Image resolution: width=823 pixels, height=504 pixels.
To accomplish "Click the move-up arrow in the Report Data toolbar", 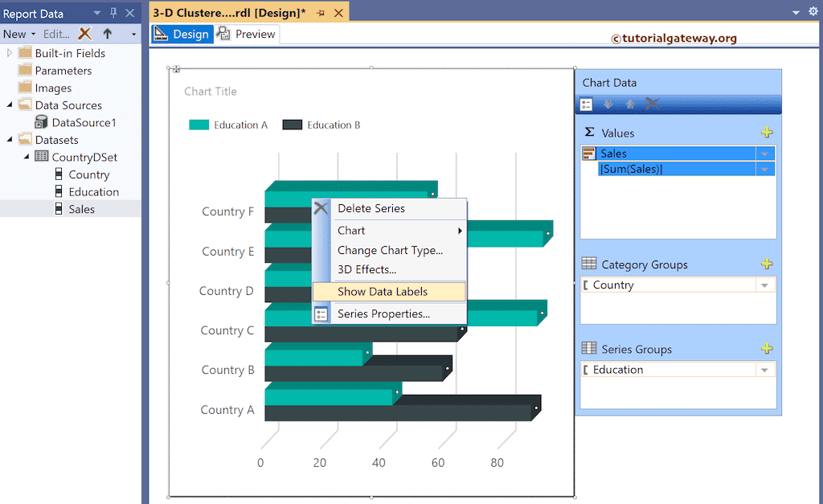I will tap(107, 35).
